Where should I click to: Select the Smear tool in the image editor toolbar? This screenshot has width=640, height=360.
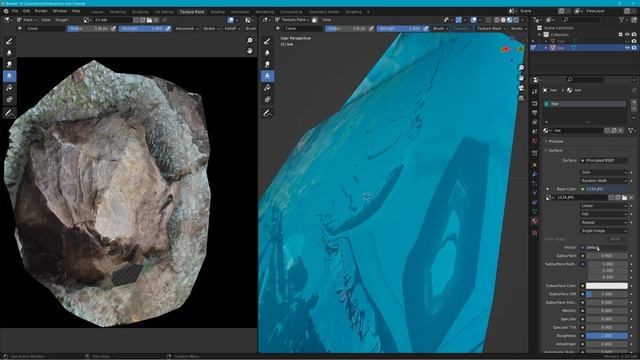[9, 64]
